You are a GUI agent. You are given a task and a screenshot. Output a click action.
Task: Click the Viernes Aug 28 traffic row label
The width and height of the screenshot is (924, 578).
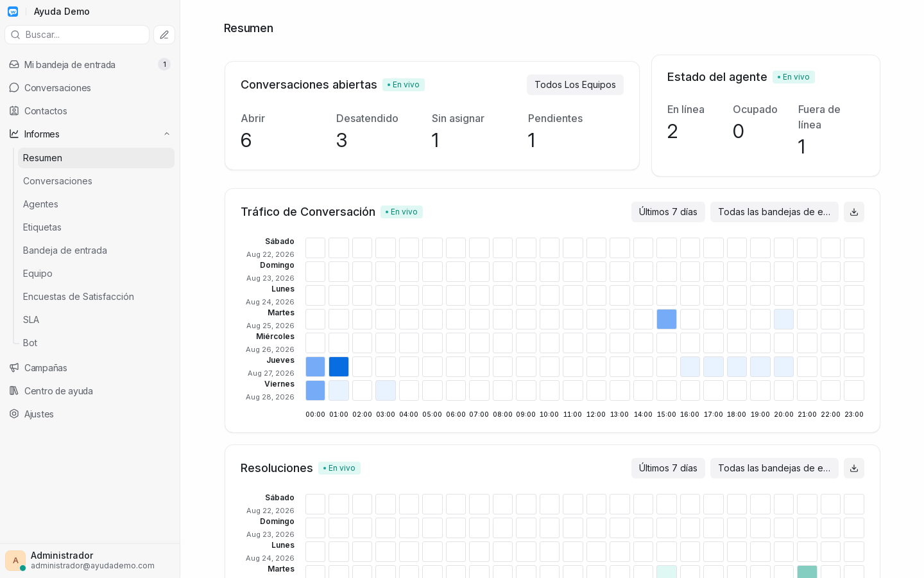pyautogui.click(x=270, y=390)
